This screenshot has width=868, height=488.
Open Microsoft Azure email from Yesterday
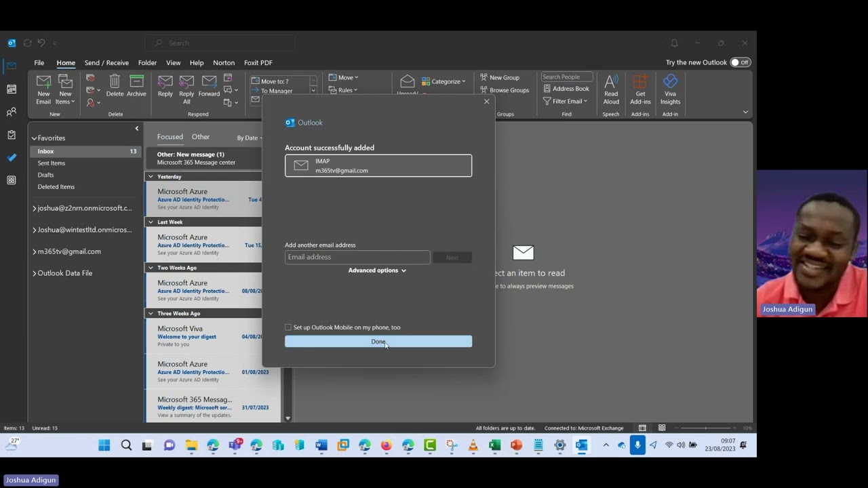pyautogui.click(x=203, y=199)
